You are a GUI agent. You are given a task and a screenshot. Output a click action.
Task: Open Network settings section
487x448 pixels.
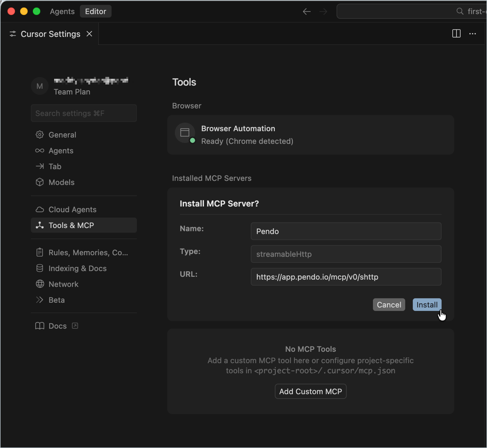pos(84,284)
